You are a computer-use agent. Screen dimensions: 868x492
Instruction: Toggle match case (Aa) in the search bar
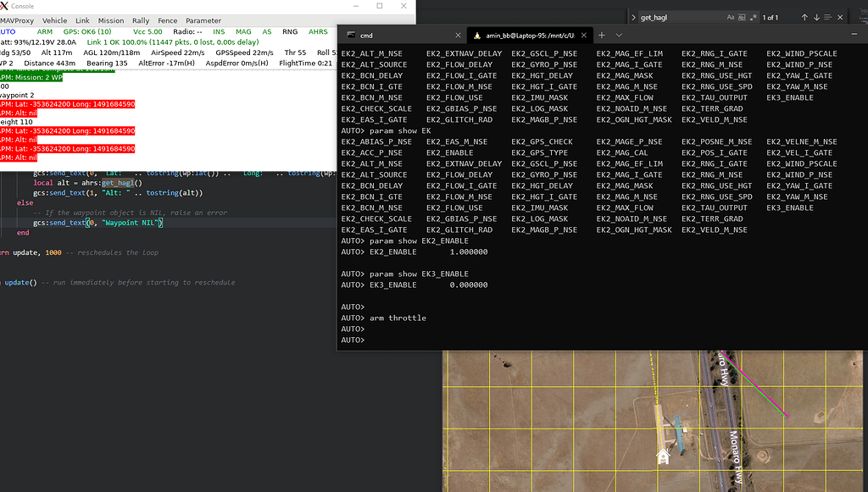(x=730, y=17)
